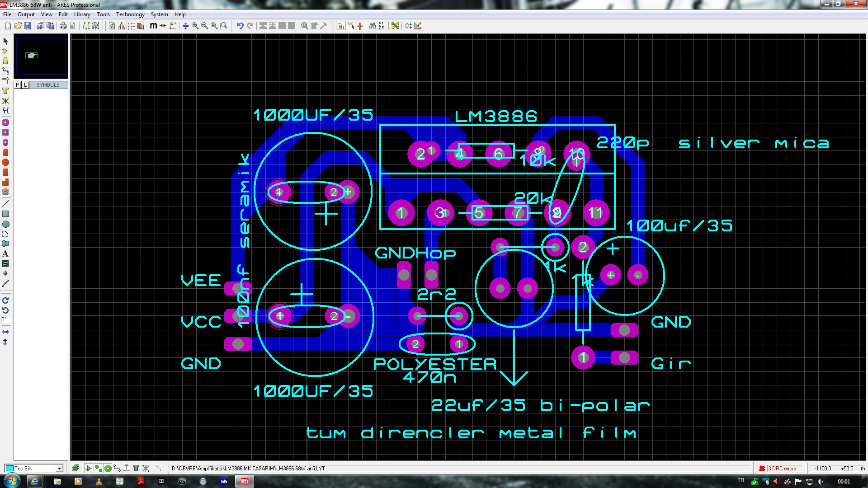Select the 2D line graphics tool
This screenshot has width=868, height=488.
click(5, 204)
